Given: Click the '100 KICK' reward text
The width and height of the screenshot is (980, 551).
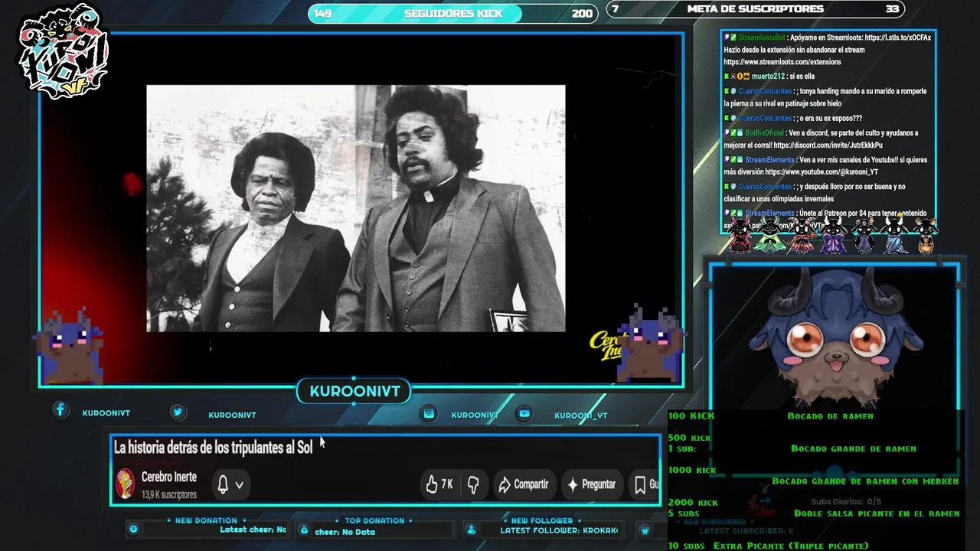Looking at the screenshot, I should point(691,416).
